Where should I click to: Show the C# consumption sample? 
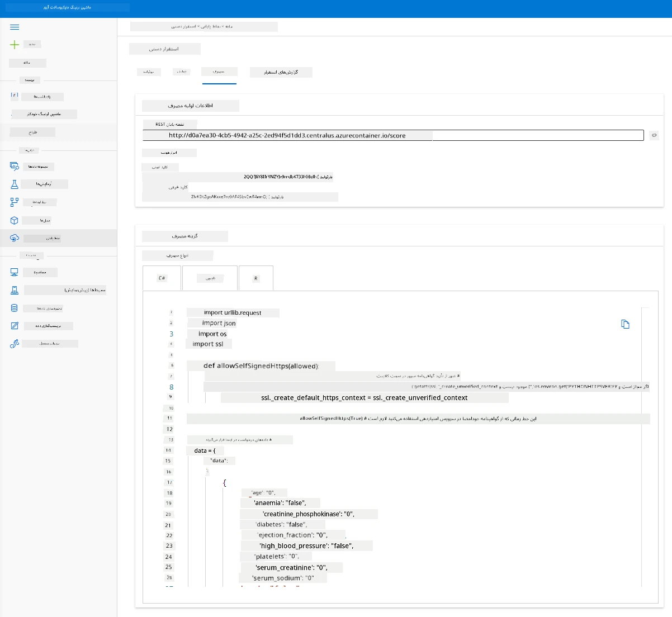162,278
